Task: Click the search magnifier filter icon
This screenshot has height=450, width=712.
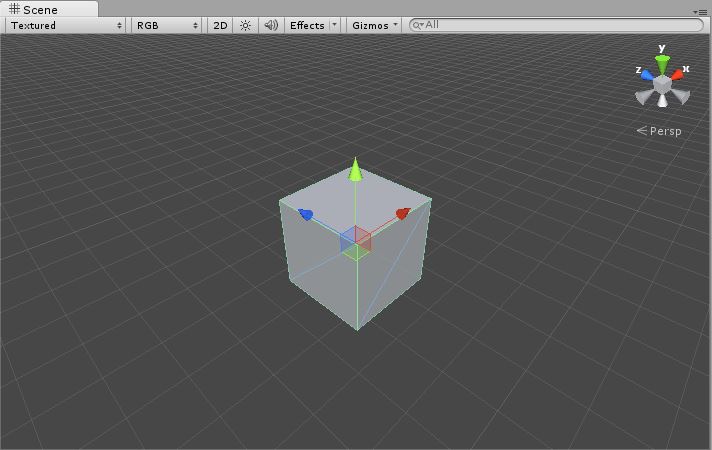Action: click(417, 25)
